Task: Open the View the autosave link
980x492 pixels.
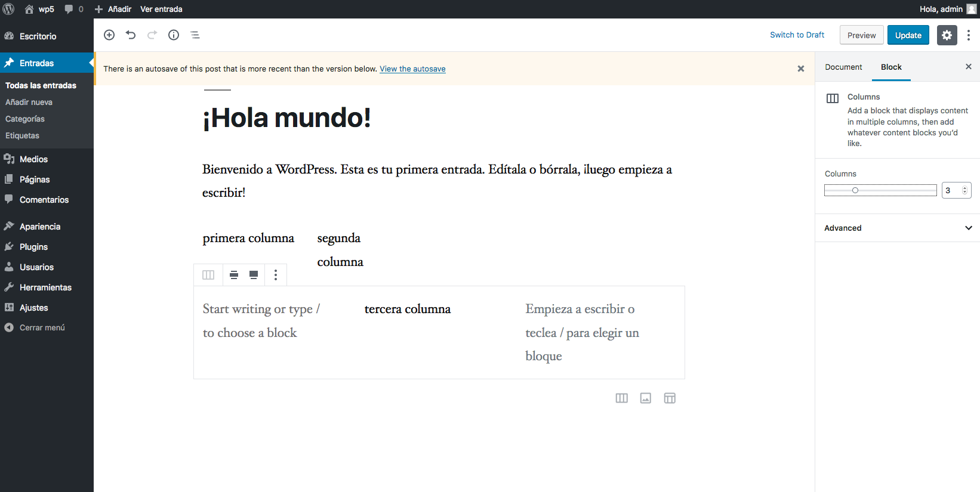Action: [x=412, y=69]
